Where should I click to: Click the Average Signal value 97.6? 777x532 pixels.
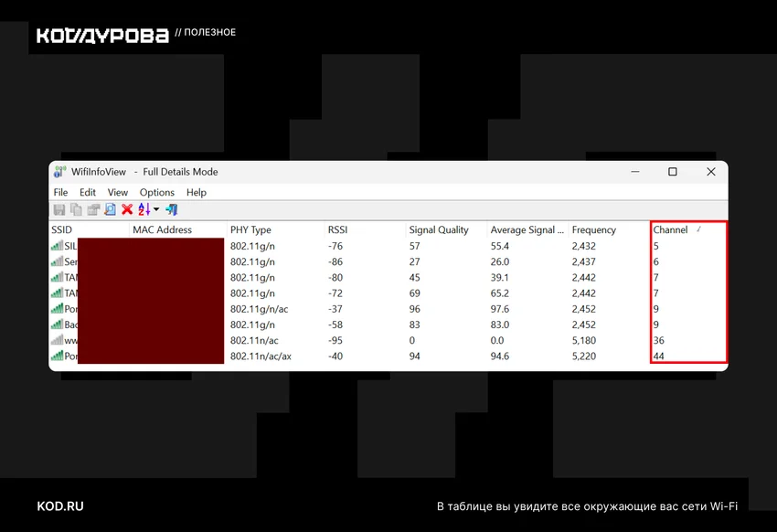(x=500, y=309)
